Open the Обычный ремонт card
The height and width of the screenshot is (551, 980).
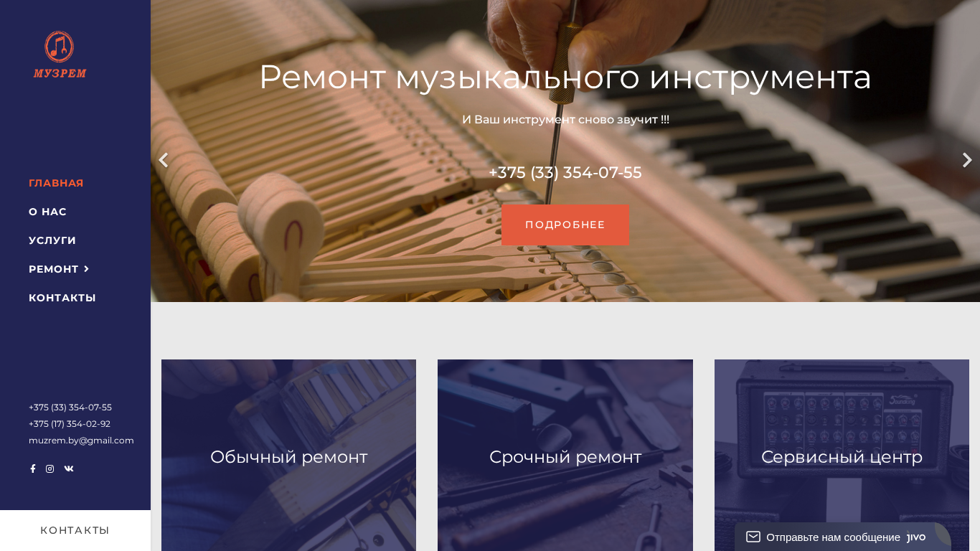tap(288, 456)
